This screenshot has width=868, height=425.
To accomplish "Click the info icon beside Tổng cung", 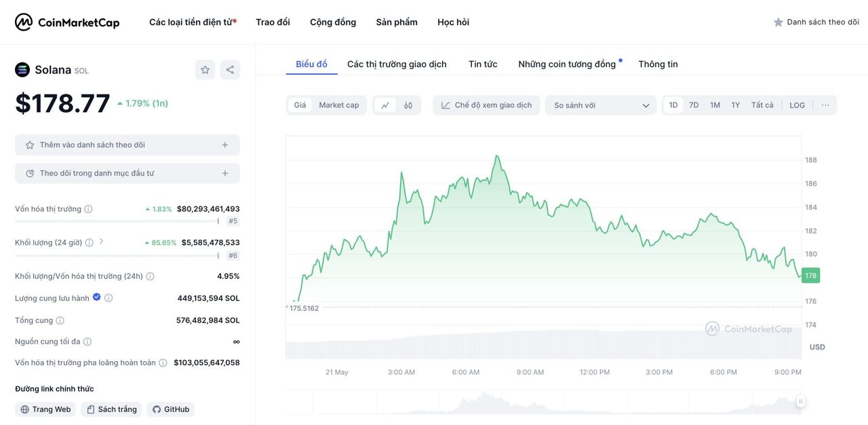I will 60,320.
